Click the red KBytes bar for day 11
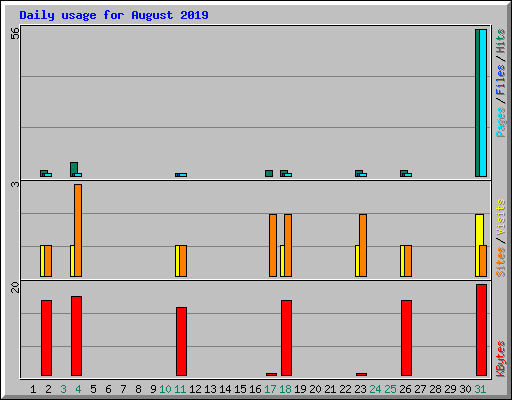The height and width of the screenshot is (400, 512). tap(182, 342)
